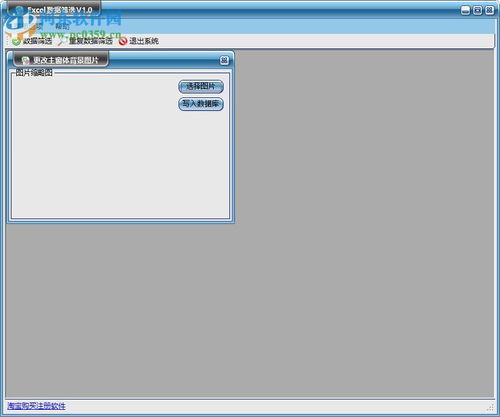Click the resize grip in the status bar corner
This screenshot has width=500, height=417.
point(490,407)
